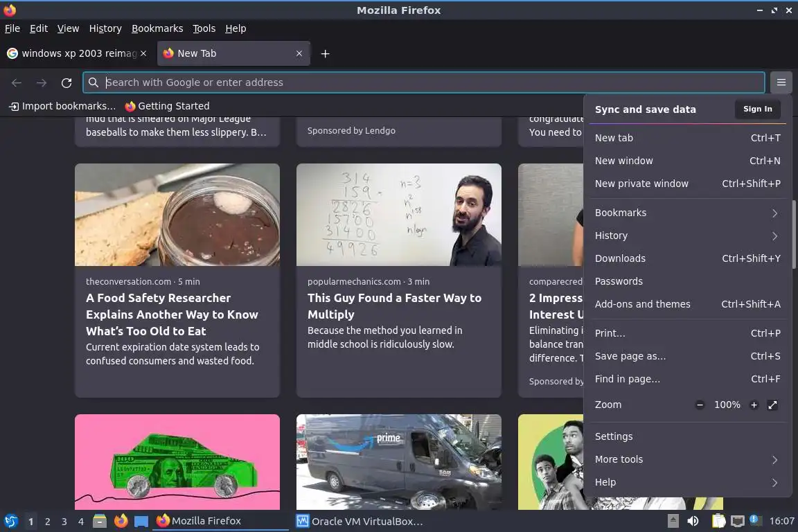Open the File menu
Screen dimensions: 798x532
pos(12,28)
